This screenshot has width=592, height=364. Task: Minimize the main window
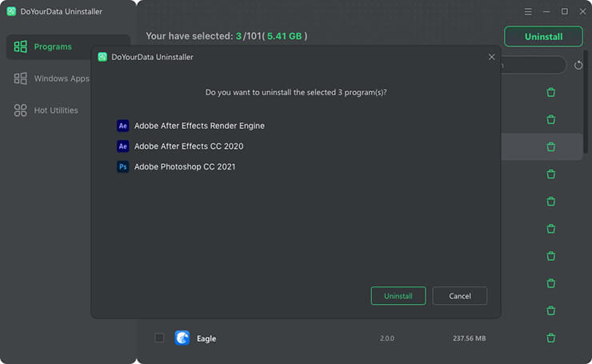pos(546,12)
